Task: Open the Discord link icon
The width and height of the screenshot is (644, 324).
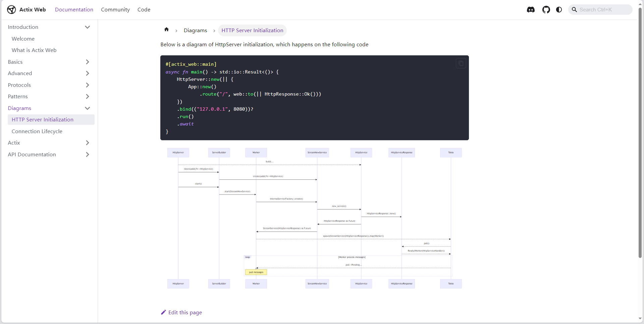Action: [531, 10]
